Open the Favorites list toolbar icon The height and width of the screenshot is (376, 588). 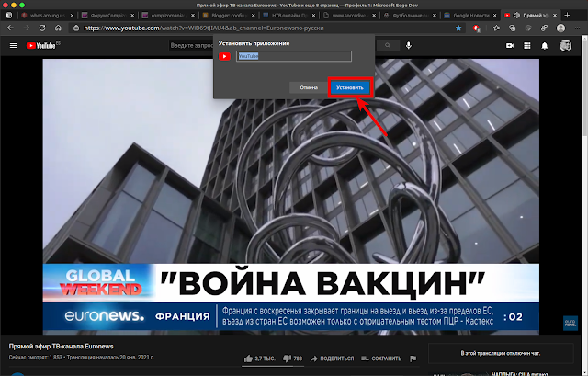tap(497, 28)
